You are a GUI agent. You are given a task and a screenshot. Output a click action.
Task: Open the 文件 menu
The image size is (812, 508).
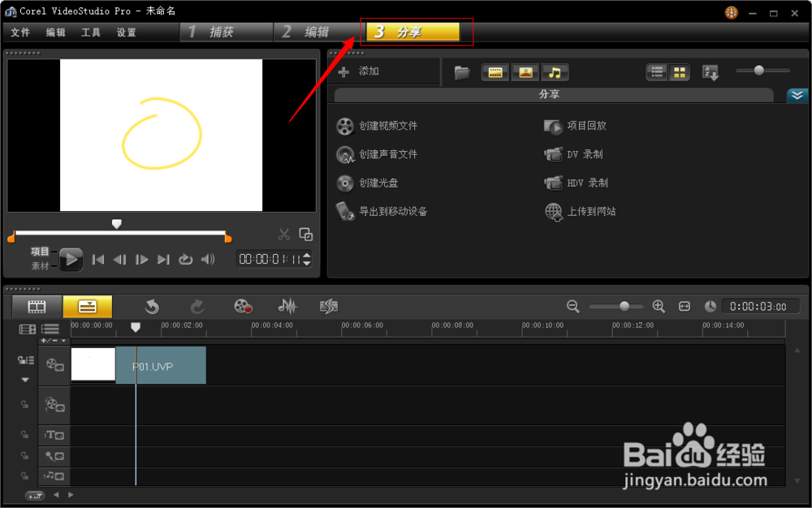click(20, 32)
